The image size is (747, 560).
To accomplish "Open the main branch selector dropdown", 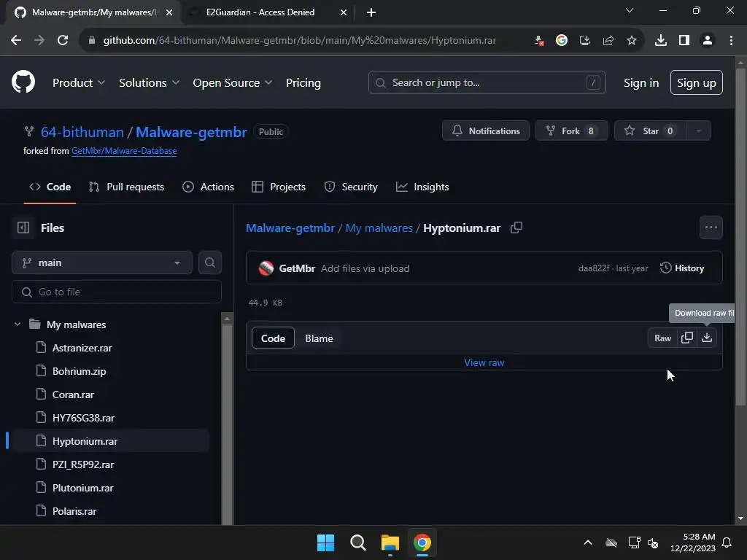I will click(102, 262).
